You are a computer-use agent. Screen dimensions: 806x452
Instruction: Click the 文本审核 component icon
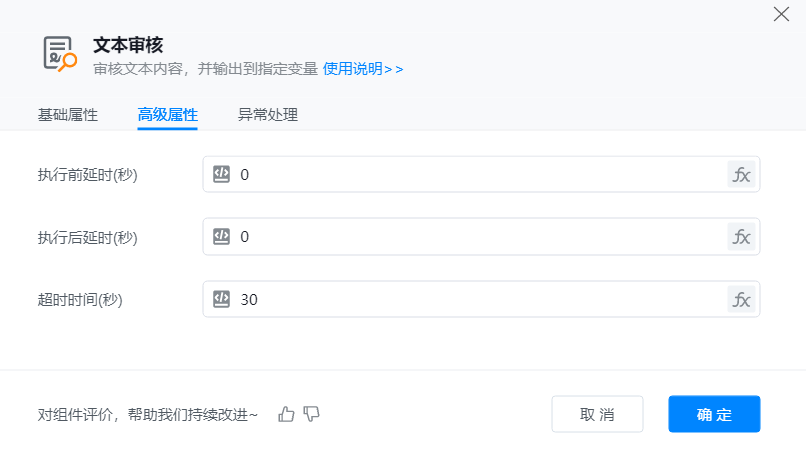(x=59, y=54)
